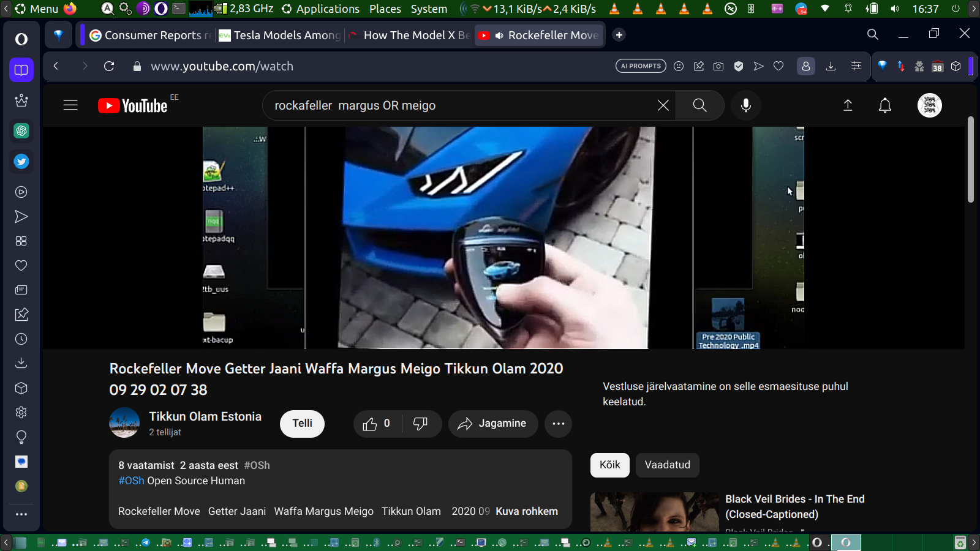This screenshot has width=980, height=551.
Task: Open the Twitter sidebar panel
Action: 21,162
